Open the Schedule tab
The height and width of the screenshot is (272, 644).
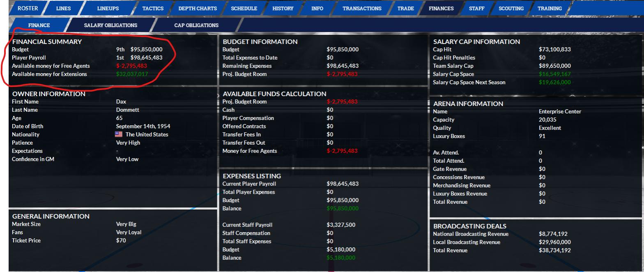coord(244,8)
